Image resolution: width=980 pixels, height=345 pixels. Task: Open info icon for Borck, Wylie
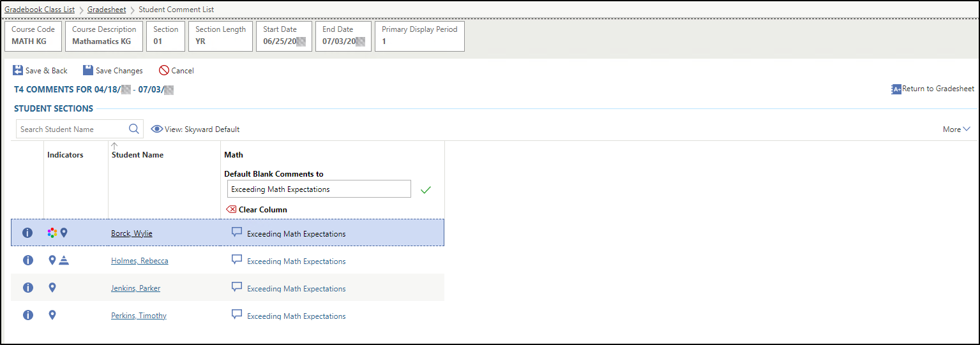coord(27,233)
